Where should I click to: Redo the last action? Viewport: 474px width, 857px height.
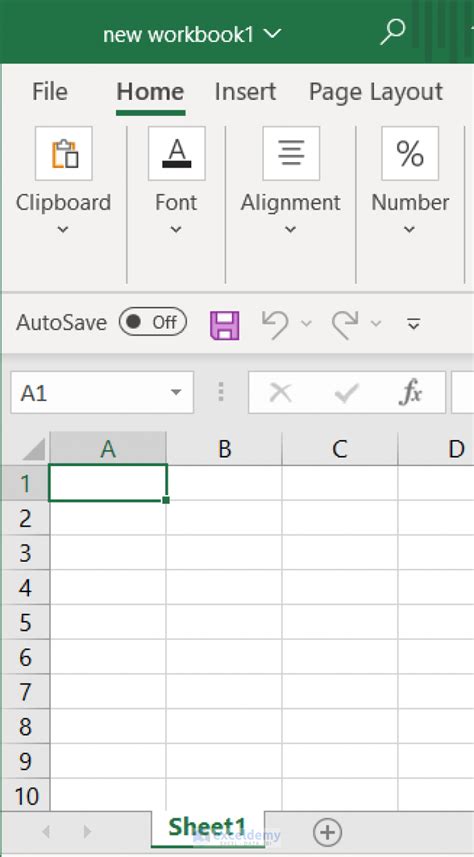coord(346,324)
